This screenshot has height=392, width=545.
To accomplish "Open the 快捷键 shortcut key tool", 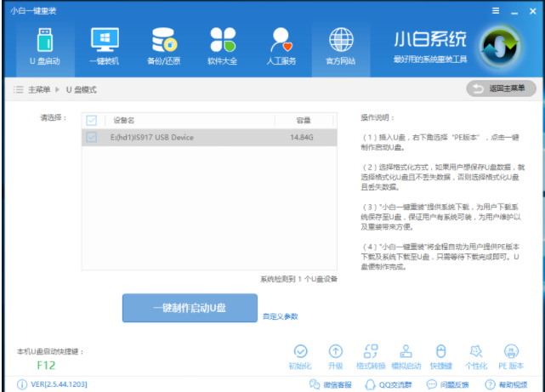I will [x=440, y=356].
